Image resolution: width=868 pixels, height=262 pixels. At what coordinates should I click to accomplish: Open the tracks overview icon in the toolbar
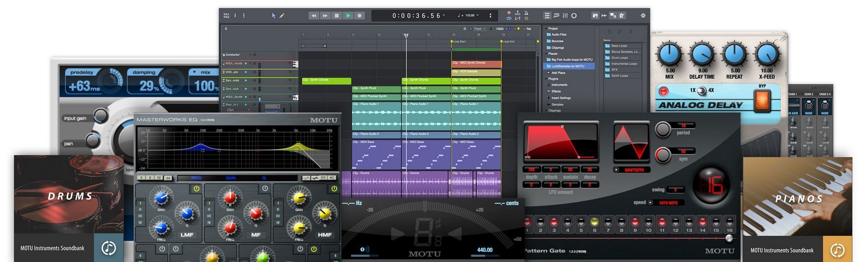click(x=547, y=16)
